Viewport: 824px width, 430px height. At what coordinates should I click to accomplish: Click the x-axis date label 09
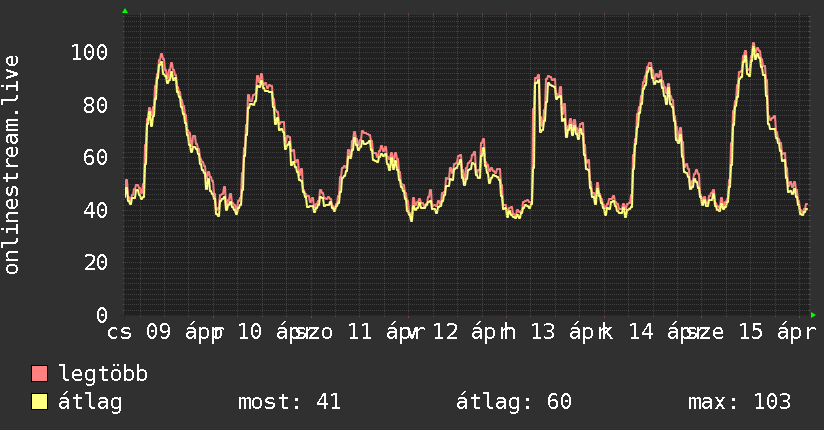pyautogui.click(x=158, y=332)
